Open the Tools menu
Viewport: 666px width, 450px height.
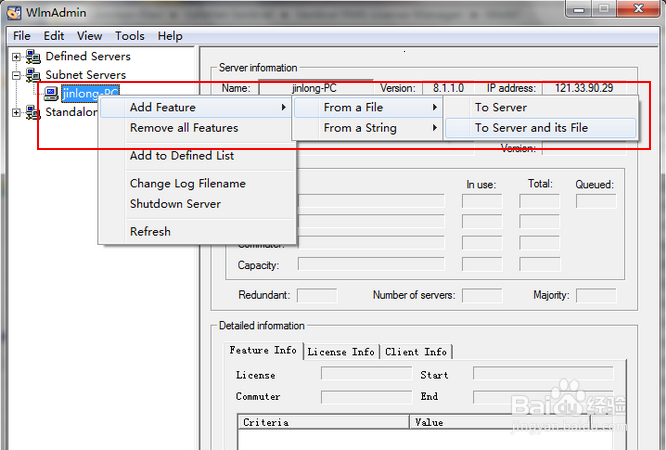pyautogui.click(x=130, y=36)
